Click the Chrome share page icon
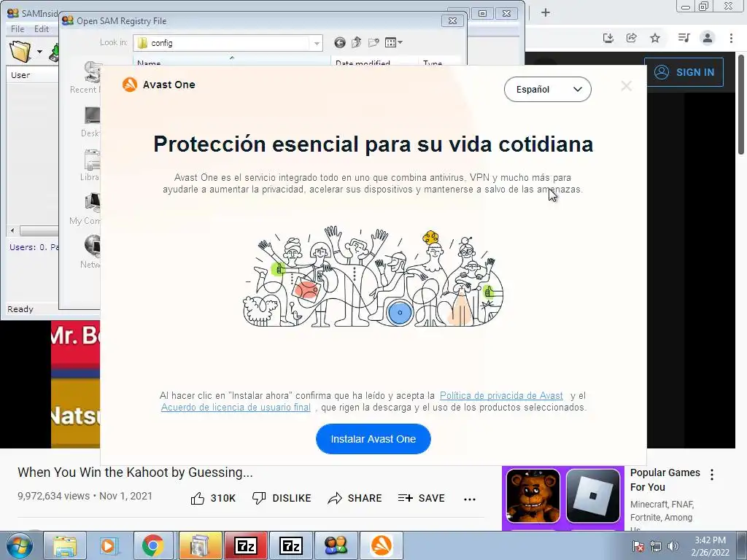 click(632, 38)
